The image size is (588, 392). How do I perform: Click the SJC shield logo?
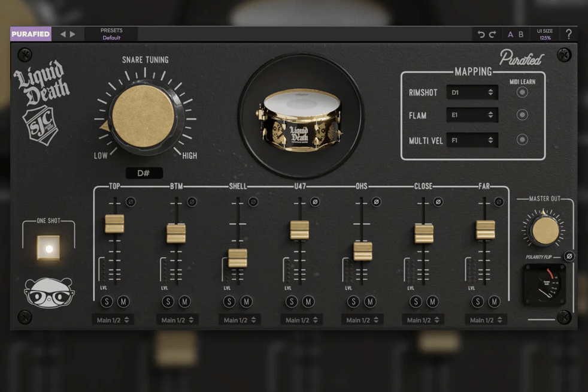tap(40, 125)
